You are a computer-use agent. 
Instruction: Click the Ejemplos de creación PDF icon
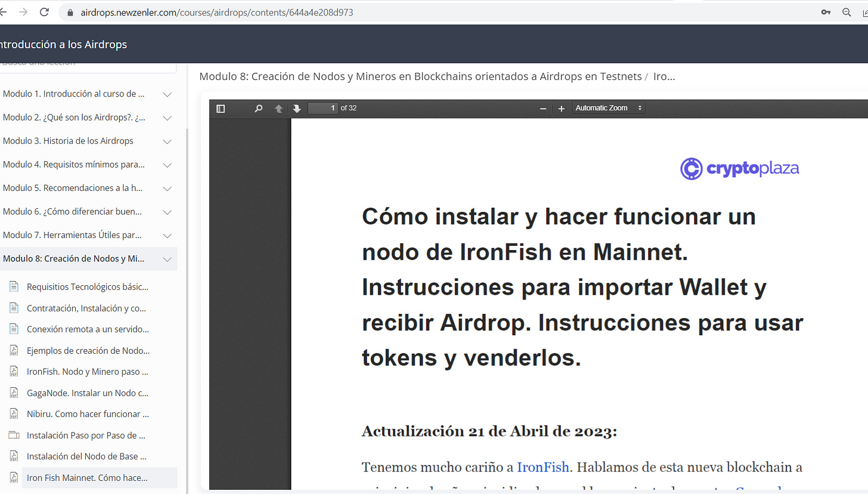pos(14,350)
